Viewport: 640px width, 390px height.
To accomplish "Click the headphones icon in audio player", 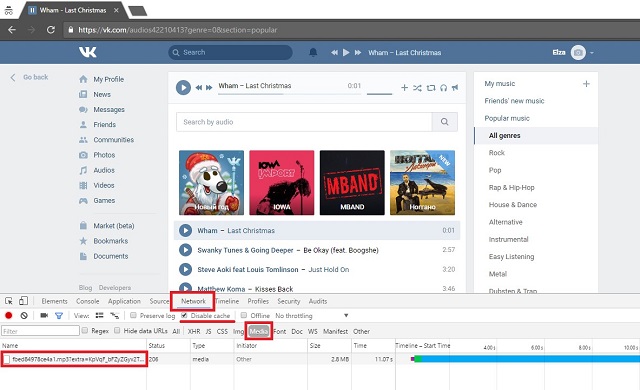I will (x=443, y=88).
